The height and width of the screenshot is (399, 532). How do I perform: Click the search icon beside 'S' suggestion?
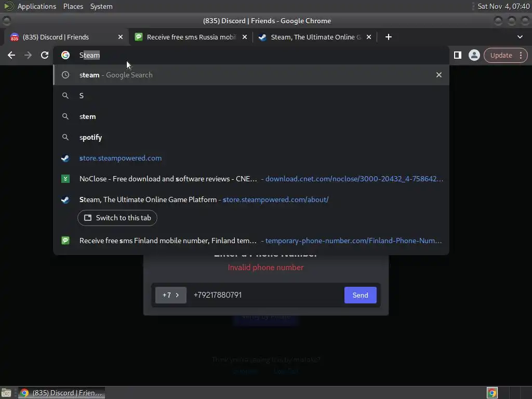pos(65,96)
